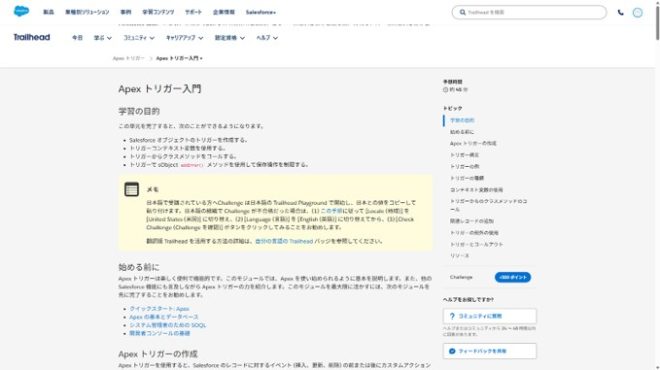Click the Apex トリガー breadcrumb link
This screenshot has width=660, height=370.
(129, 59)
